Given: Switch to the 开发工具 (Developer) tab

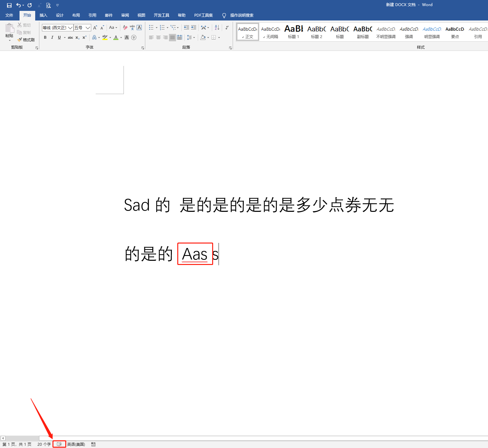Looking at the screenshot, I should pos(161,15).
